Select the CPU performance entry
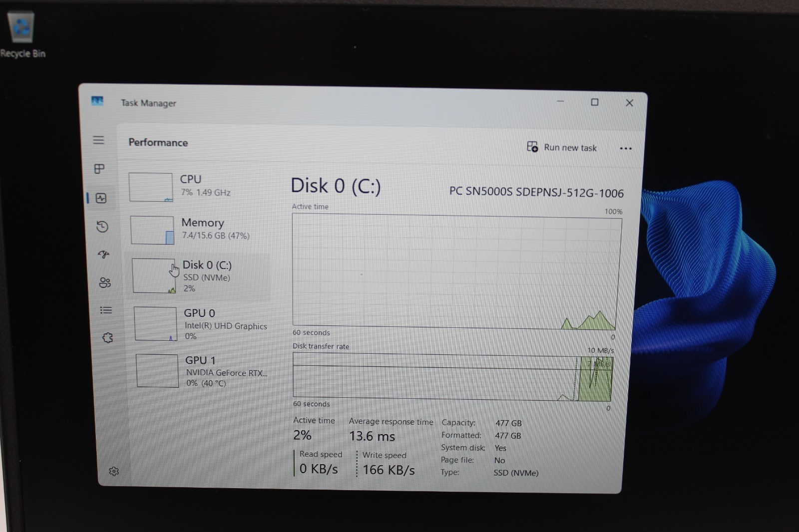The image size is (799, 532). click(x=198, y=187)
